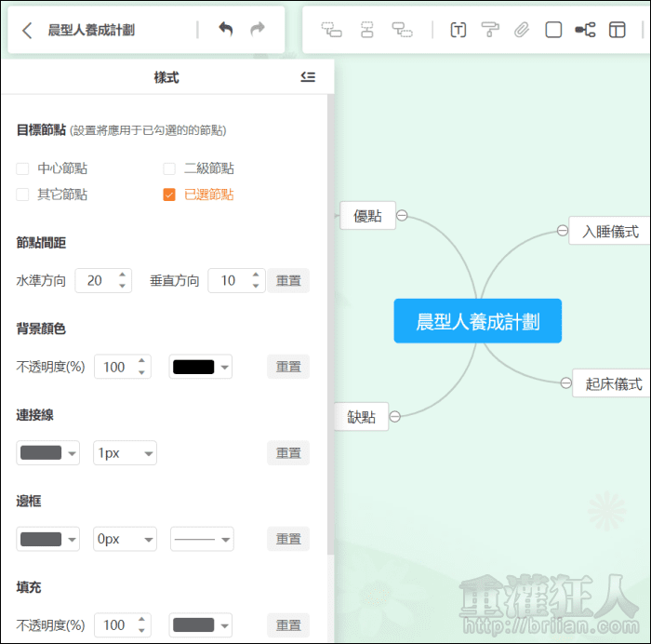Select the text tool icon in toolbar
The width and height of the screenshot is (651, 644).
click(458, 30)
